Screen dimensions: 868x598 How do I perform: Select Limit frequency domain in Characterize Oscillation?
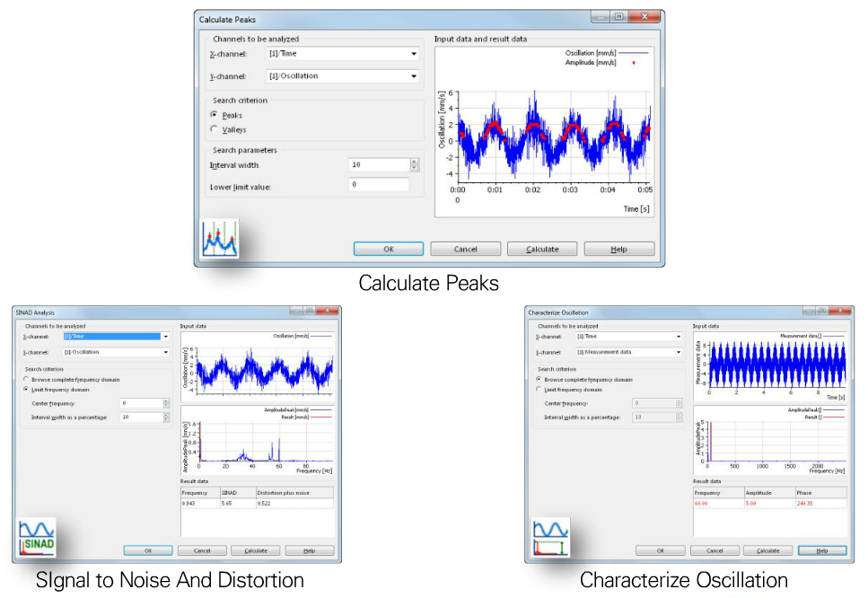539,390
